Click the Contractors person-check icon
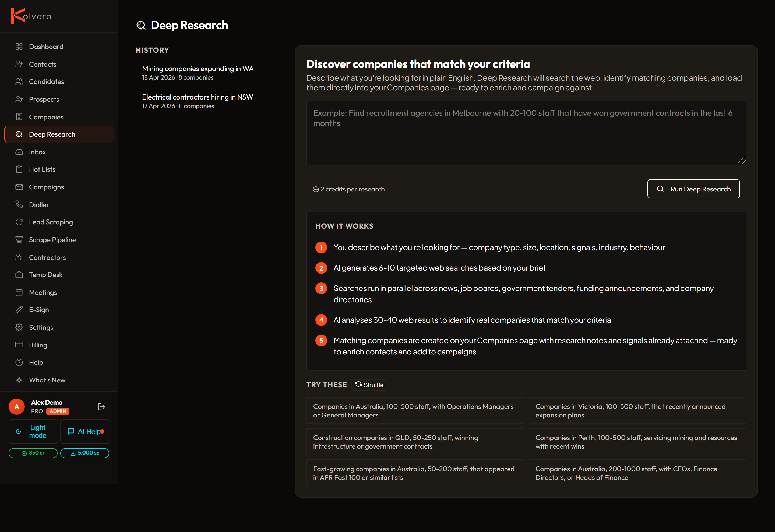The image size is (775, 532). point(19,257)
